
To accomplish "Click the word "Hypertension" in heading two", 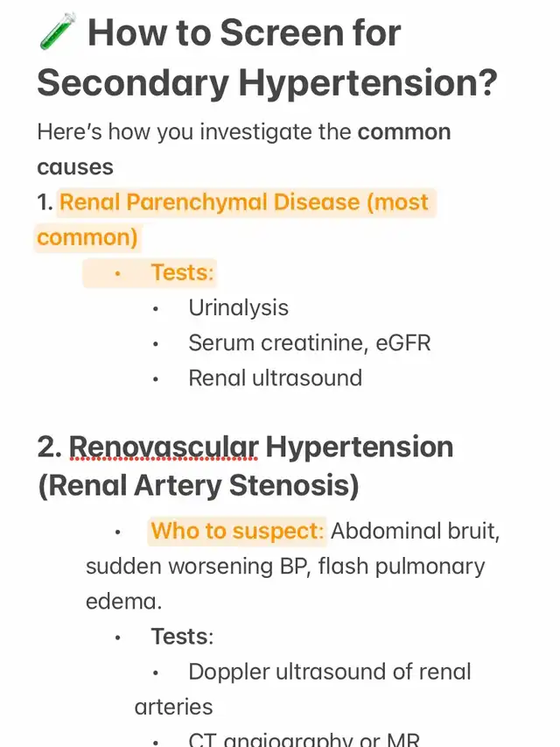I will click(360, 447).
